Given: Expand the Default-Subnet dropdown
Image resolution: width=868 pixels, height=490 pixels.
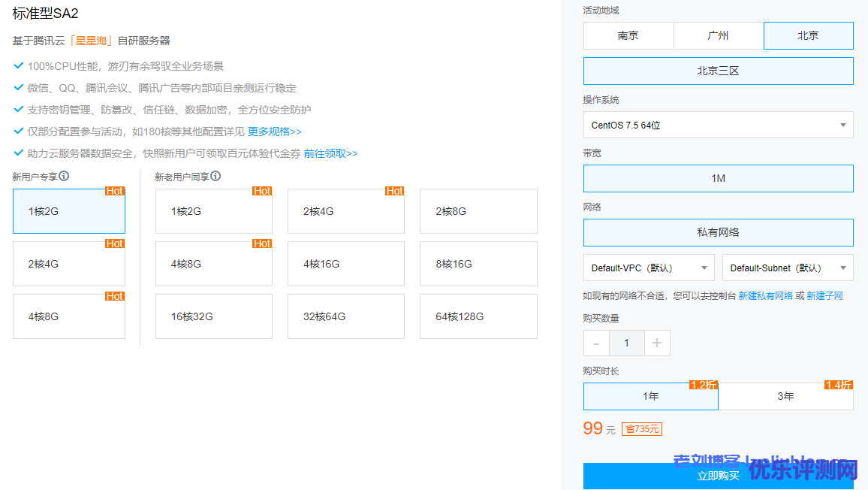Looking at the screenshot, I should tap(788, 268).
